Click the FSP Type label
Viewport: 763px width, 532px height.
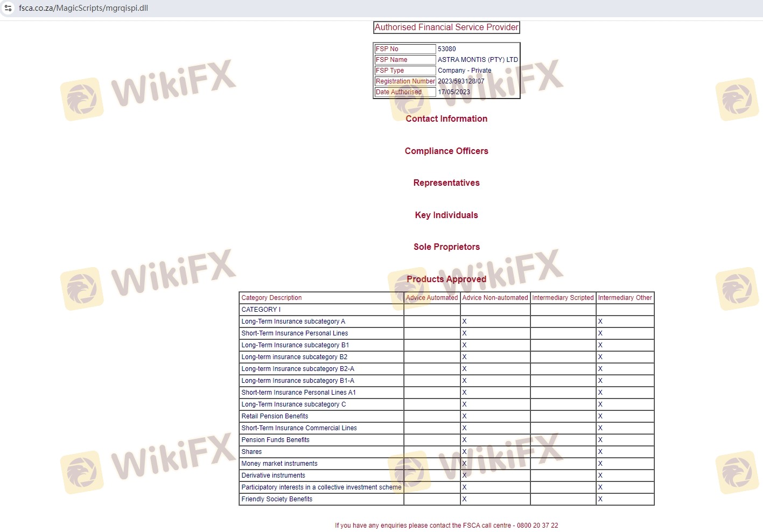coord(390,71)
